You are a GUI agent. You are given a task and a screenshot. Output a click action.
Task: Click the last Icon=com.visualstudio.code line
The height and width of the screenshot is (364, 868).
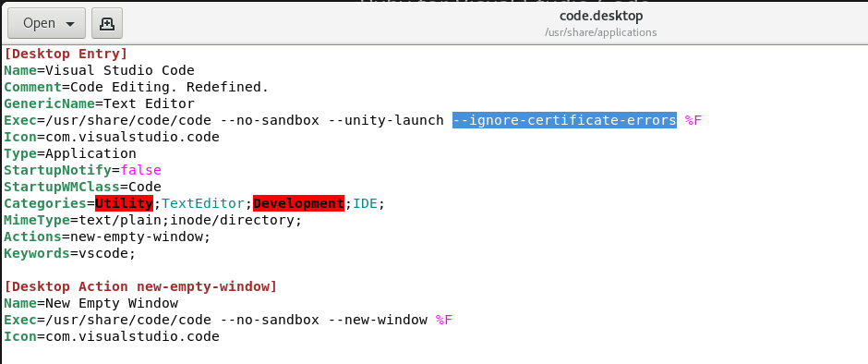click(112, 336)
